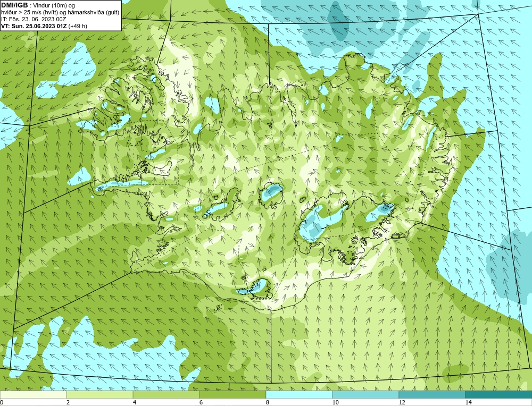Click the 2–4 m/s legend color band
Viewport: 532px width, 406px height.
click(x=100, y=394)
